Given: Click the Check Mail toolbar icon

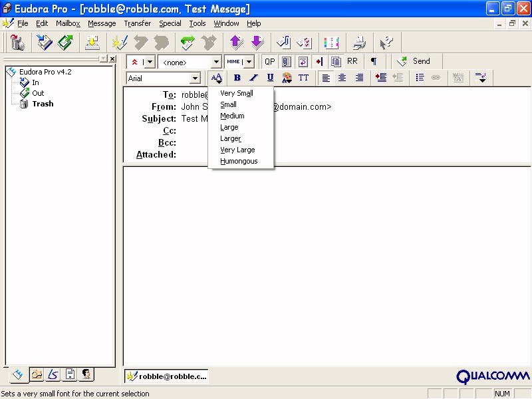Looking at the screenshot, I should [92, 43].
